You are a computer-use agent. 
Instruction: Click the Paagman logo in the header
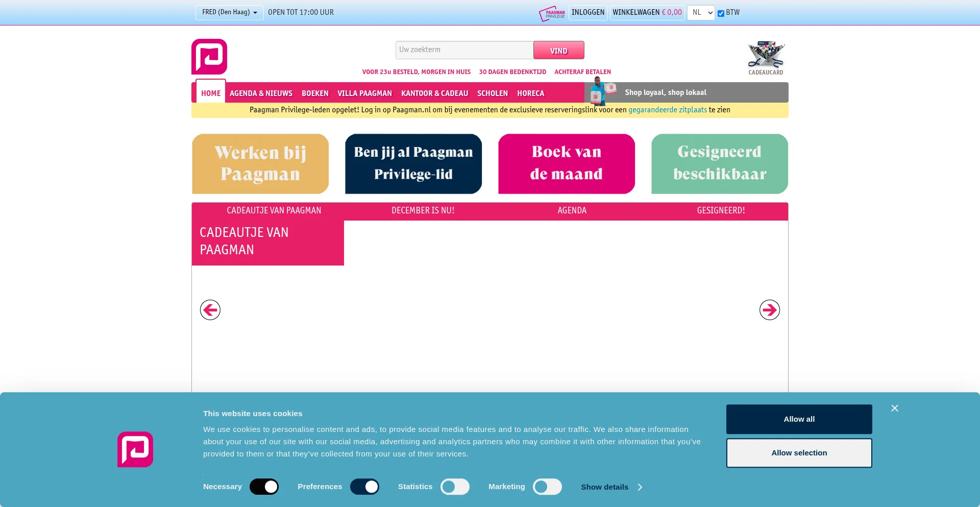point(209,57)
